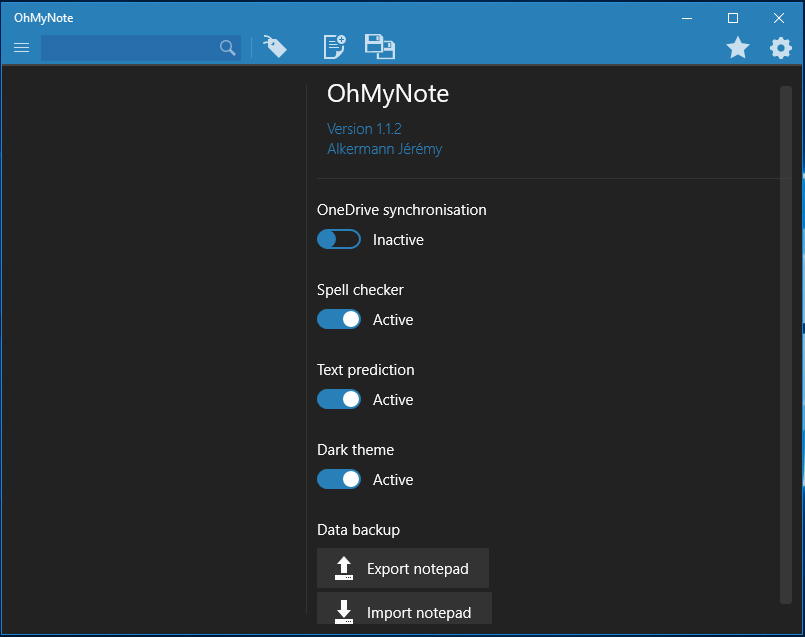Image resolution: width=805 pixels, height=637 pixels.
Task: Create a new note icon
Action: [334, 47]
